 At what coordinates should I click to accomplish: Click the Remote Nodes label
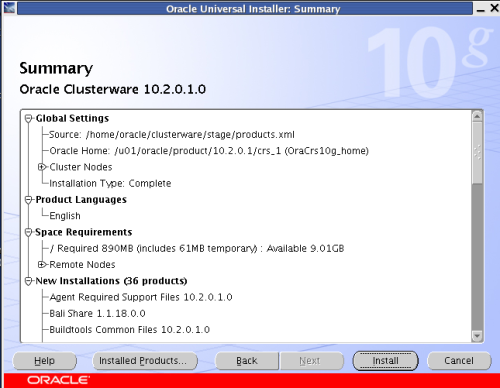click(82, 265)
